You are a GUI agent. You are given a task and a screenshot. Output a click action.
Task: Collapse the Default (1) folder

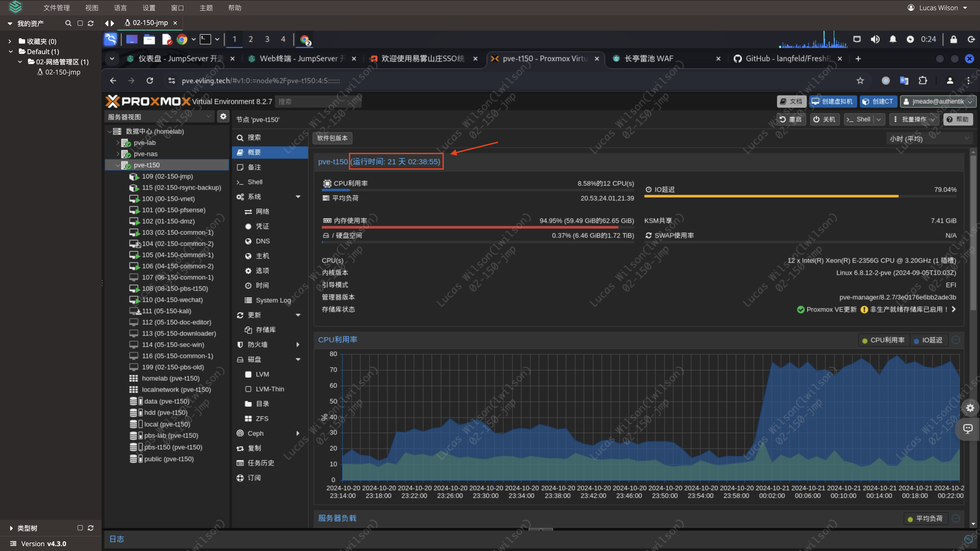(11, 51)
